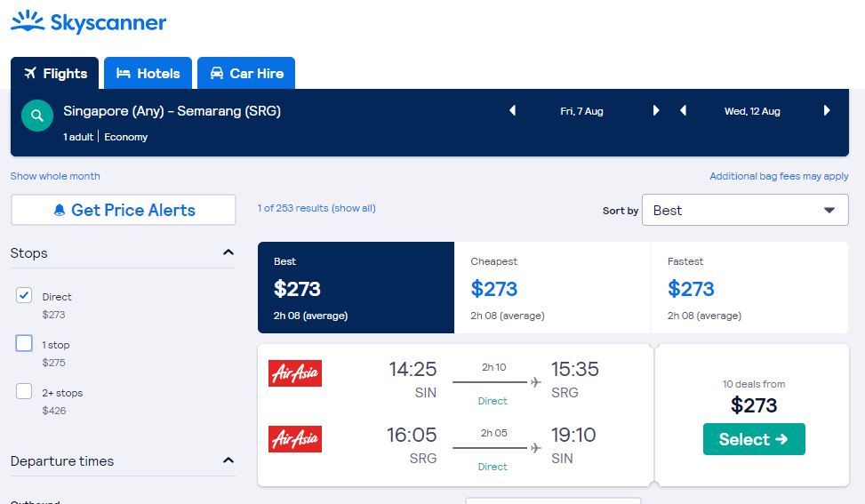Enable the 1 stop checkbox

pyautogui.click(x=25, y=344)
